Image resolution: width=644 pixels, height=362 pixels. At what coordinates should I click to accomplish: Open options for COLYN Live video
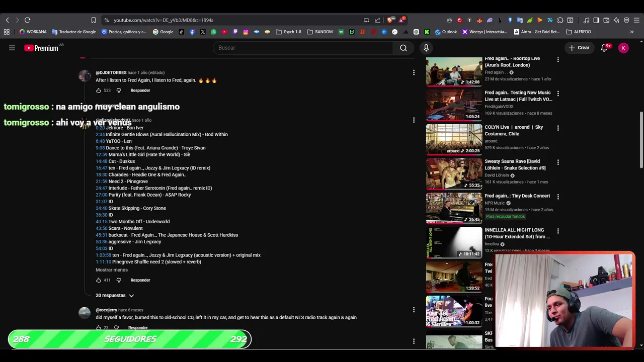click(557, 128)
